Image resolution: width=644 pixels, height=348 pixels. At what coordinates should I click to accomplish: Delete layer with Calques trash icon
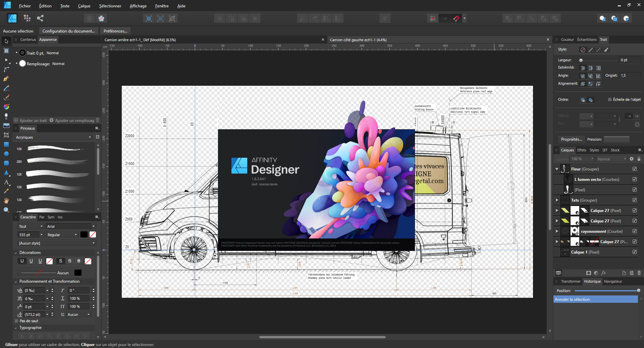point(639,273)
